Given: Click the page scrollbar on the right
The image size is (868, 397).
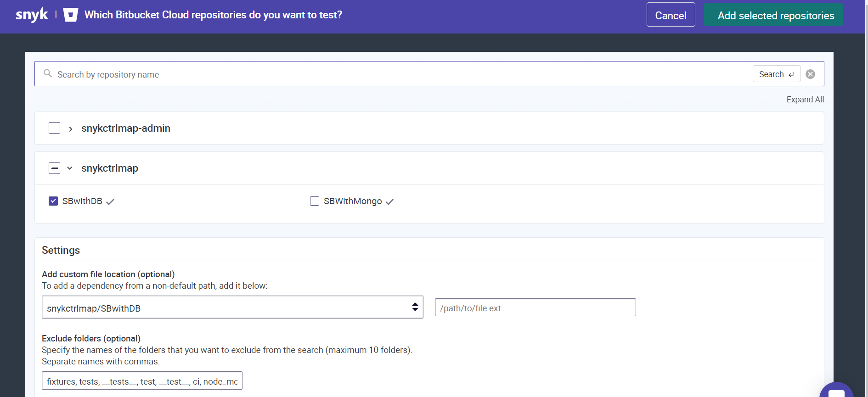Looking at the screenshot, I should coord(866,198).
